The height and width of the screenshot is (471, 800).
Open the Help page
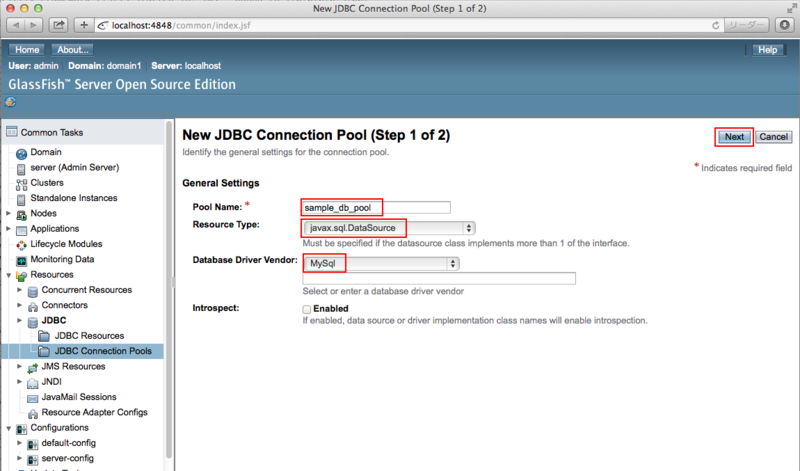(x=767, y=49)
